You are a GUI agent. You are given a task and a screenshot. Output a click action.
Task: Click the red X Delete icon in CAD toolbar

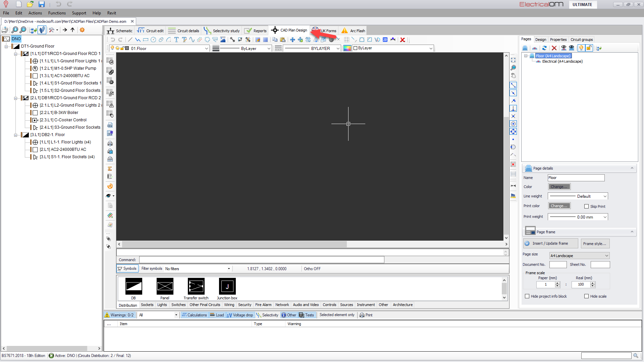[402, 40]
